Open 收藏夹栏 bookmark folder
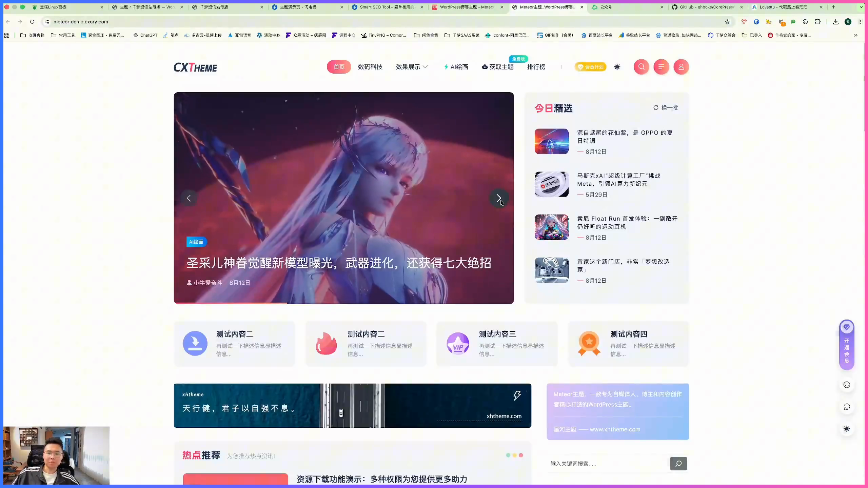The image size is (868, 488). pyautogui.click(x=33, y=35)
